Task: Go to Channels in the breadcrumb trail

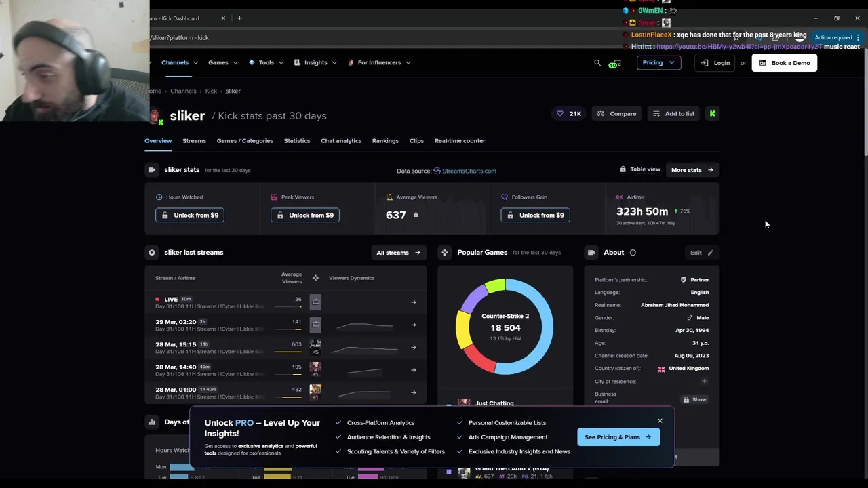Action: pos(183,91)
